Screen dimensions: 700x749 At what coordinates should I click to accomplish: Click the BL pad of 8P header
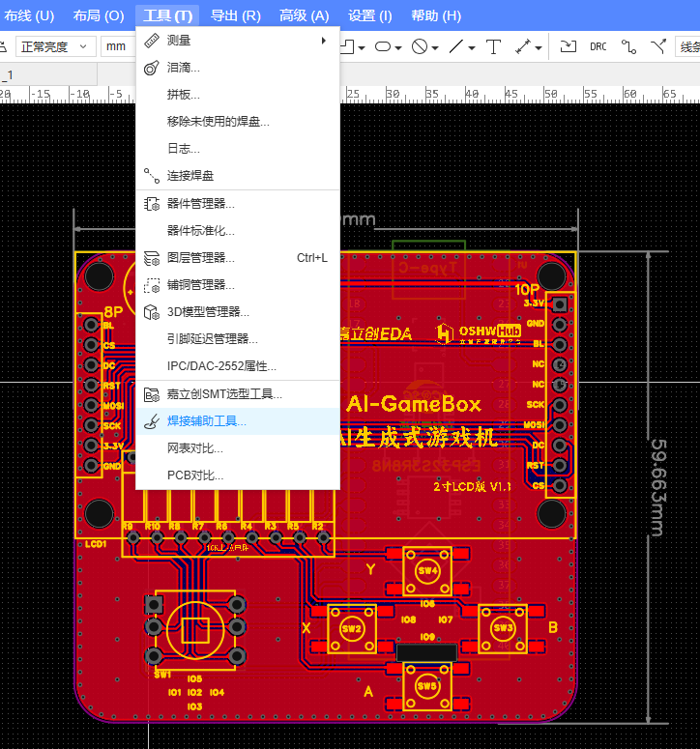click(x=91, y=326)
